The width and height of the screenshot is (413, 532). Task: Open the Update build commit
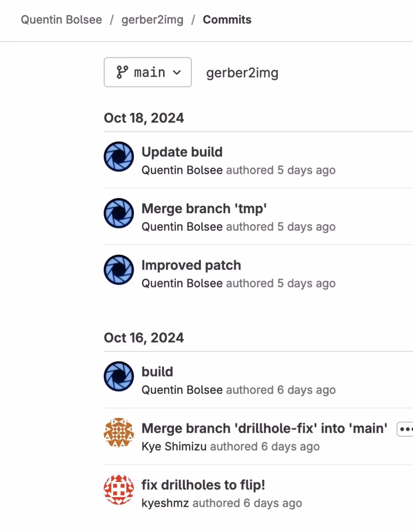click(x=182, y=152)
